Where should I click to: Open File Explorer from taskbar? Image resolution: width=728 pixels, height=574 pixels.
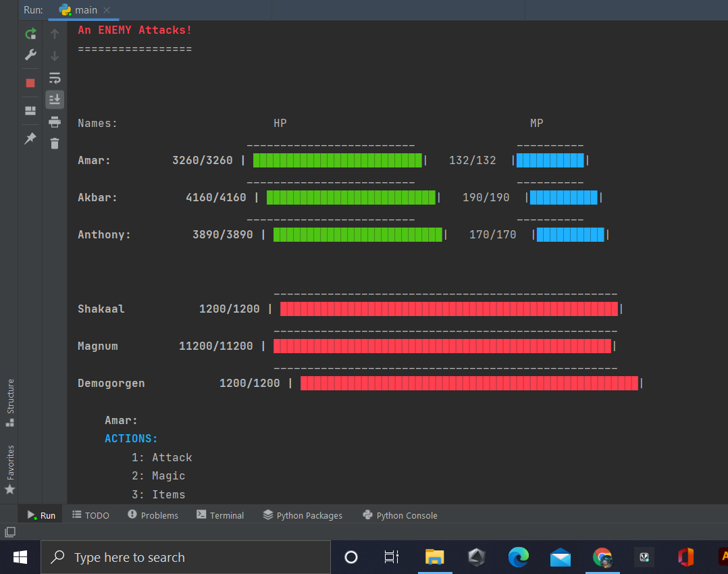point(435,557)
